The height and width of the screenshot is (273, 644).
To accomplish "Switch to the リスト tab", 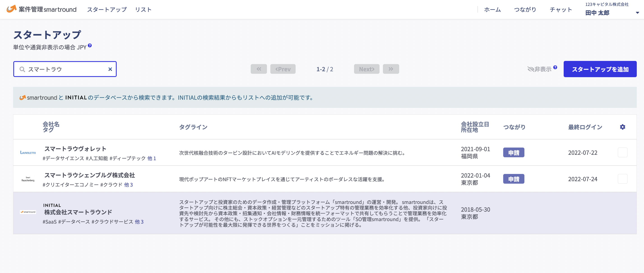I will point(144,9).
